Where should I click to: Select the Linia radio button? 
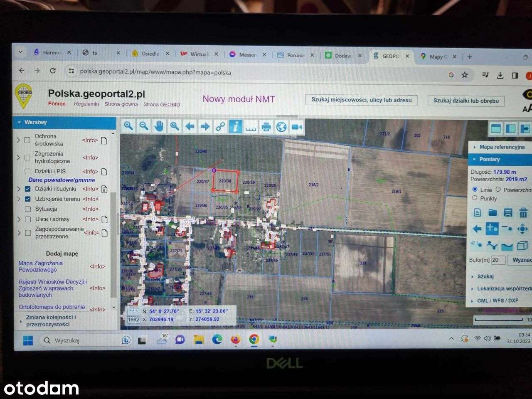475,190
